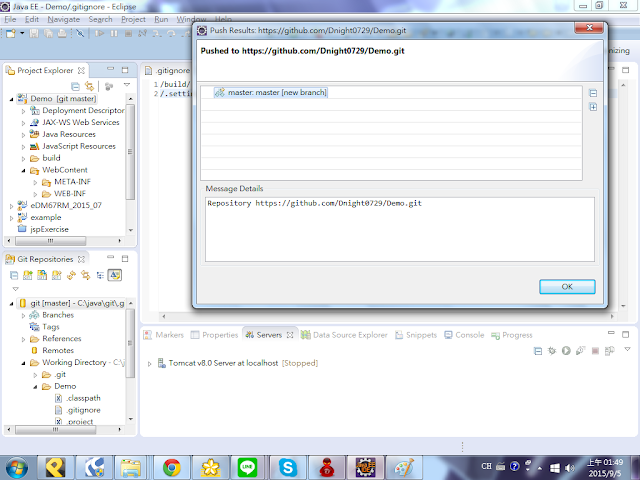Viewport: 640px width, 480px height.
Task: Switch to the Properties tab
Action: [x=215, y=335]
